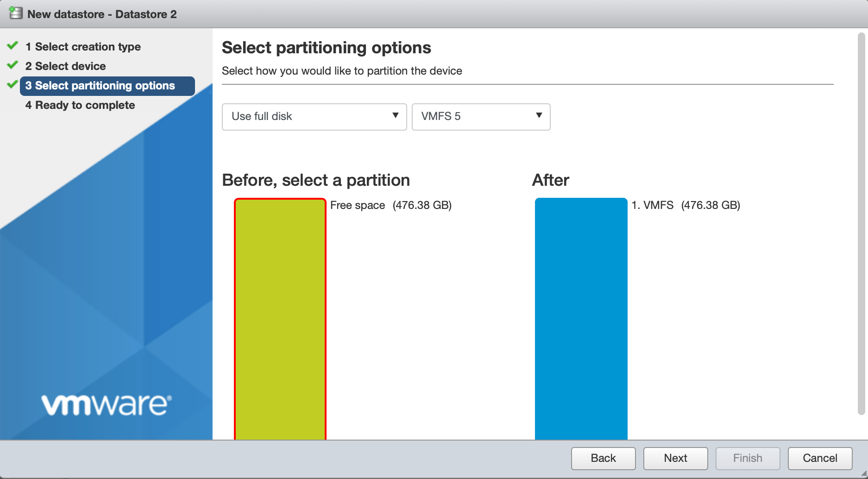Click the Free space (476.38 GB) label
Screen dimensions: 868x479
tap(390, 205)
